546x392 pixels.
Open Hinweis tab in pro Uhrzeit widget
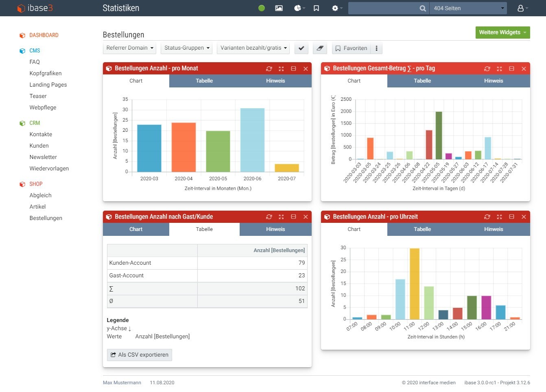click(x=494, y=229)
